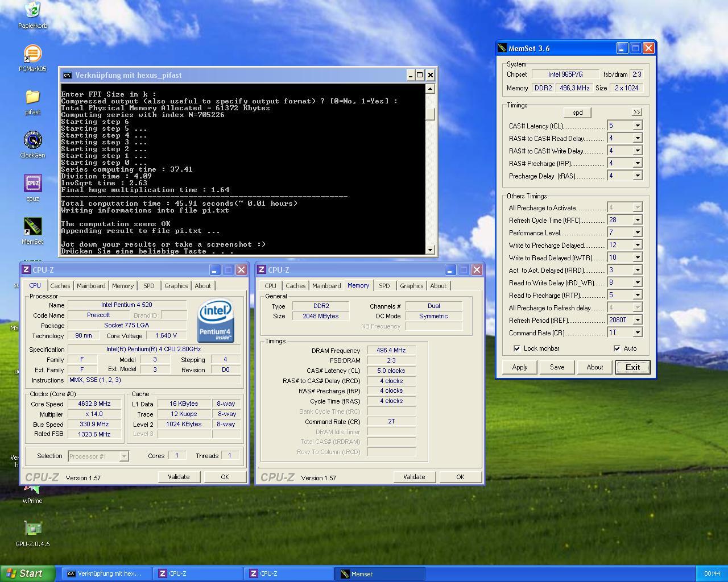Open the Write to Precharge Delayed dropdown
This screenshot has height=582, width=728.
pos(637,245)
